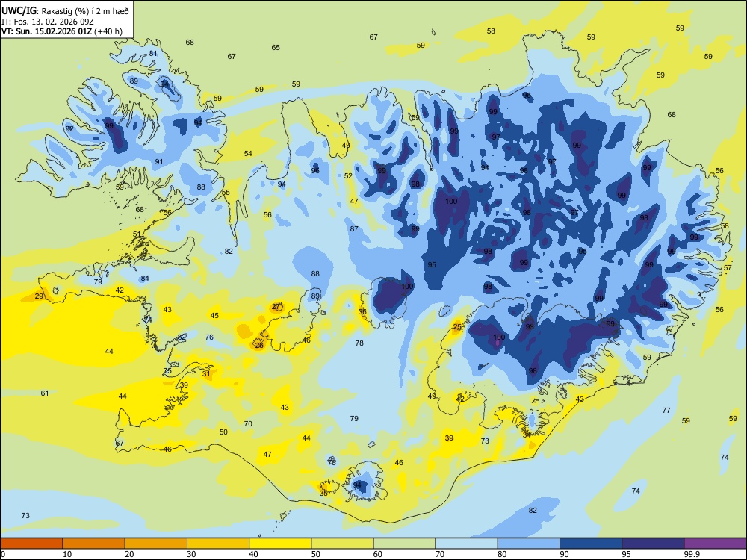Click the medium blue 80–90 legend swatch
Viewport: 747px width, 560px height.
coord(529,544)
